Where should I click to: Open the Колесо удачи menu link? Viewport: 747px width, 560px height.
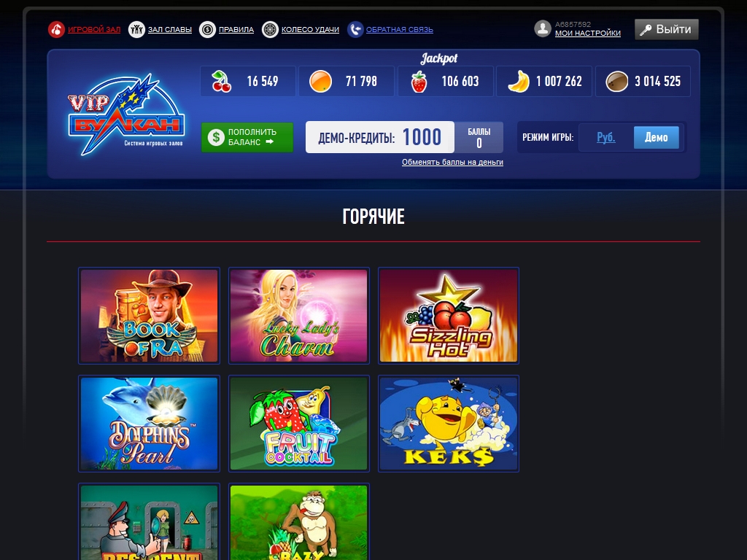[310, 29]
